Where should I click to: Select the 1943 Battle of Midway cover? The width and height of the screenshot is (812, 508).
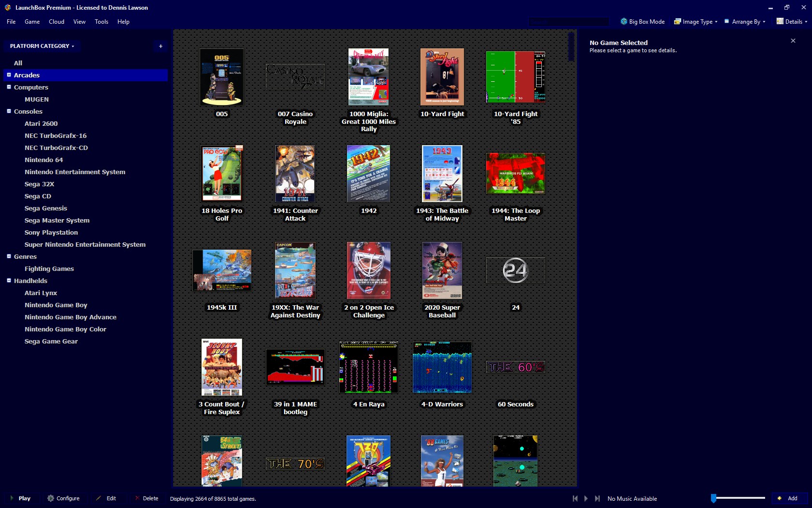(x=442, y=174)
